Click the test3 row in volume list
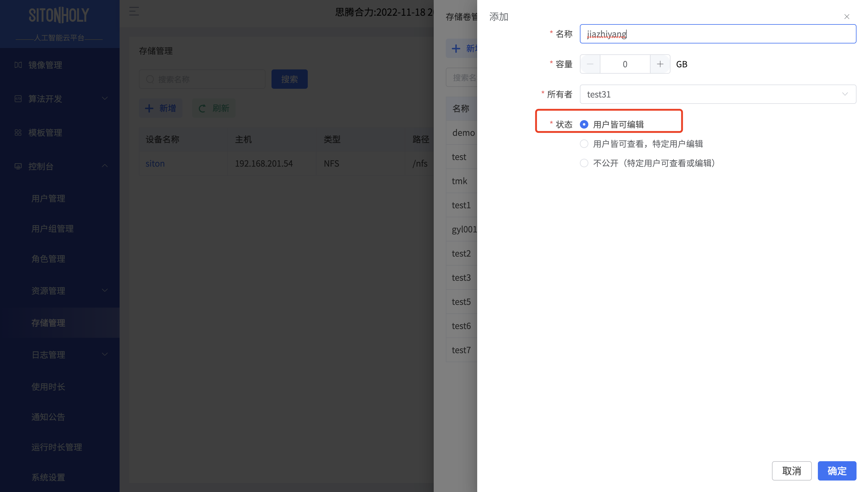 point(462,277)
